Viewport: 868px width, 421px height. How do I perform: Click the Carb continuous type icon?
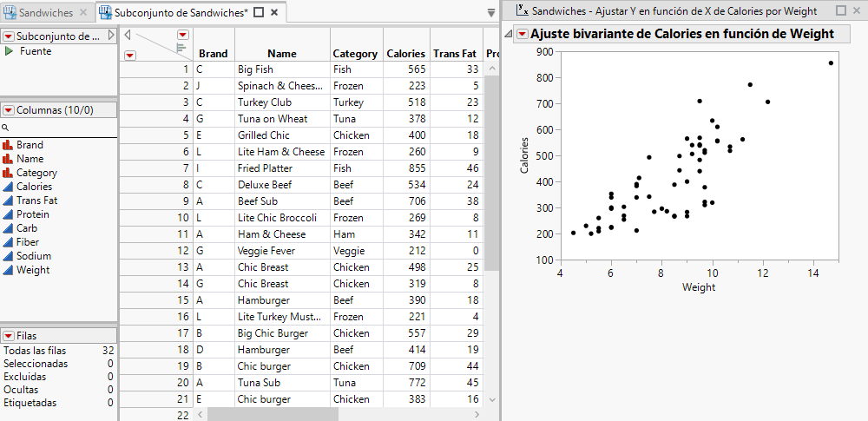pos(8,227)
